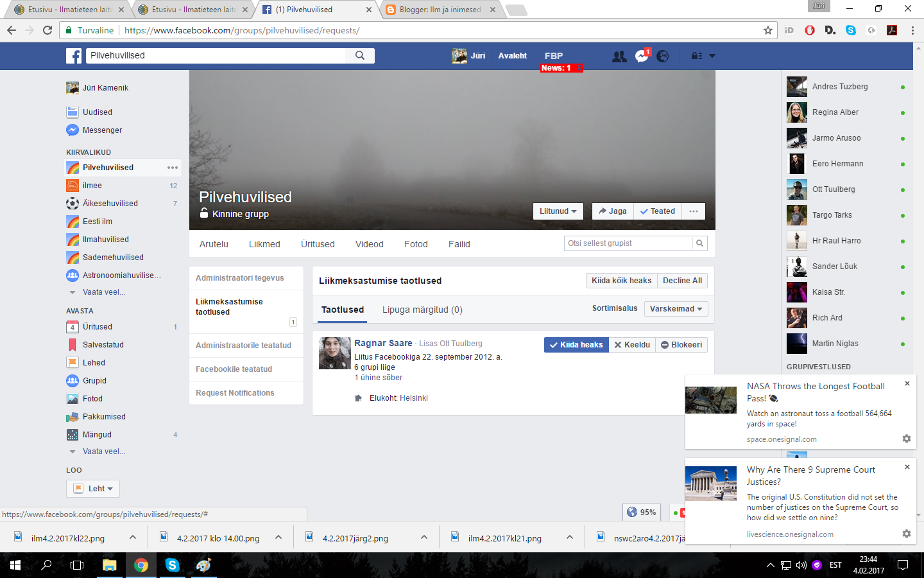Open Windows Start button
Viewport: 924px width, 578px height.
tap(15, 565)
